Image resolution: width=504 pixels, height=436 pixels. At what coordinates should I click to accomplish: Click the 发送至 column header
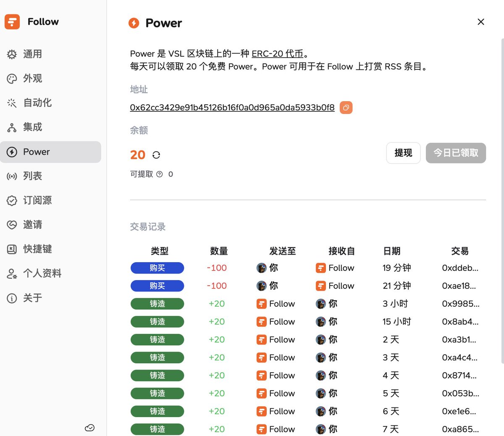(282, 251)
